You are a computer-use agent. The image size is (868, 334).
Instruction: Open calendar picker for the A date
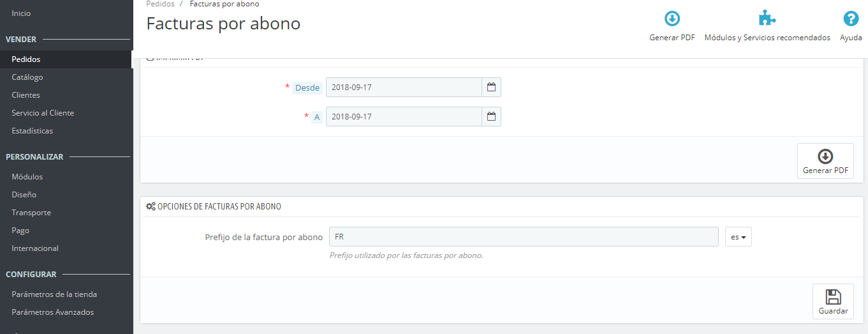click(x=491, y=116)
